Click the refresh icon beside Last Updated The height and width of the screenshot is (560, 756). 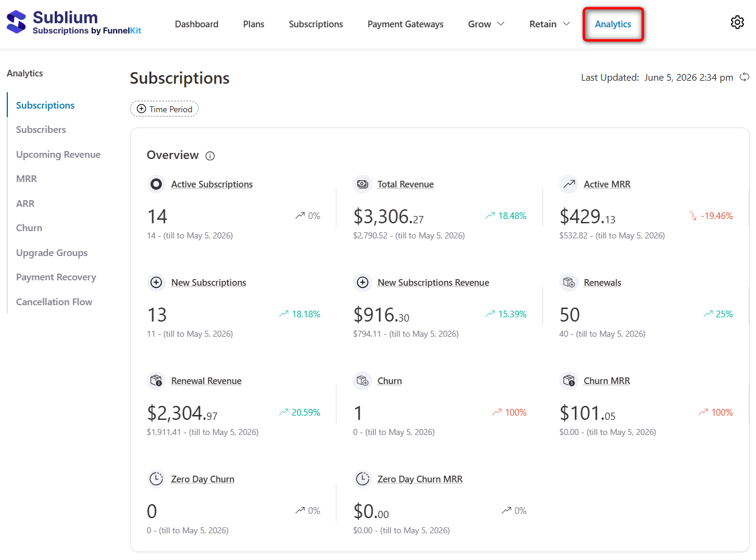[x=744, y=77]
